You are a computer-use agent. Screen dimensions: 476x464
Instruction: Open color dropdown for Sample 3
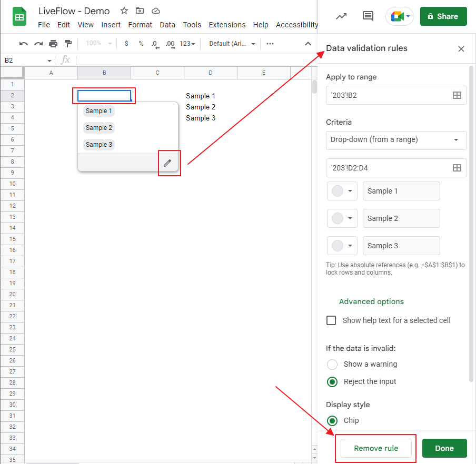(x=342, y=246)
